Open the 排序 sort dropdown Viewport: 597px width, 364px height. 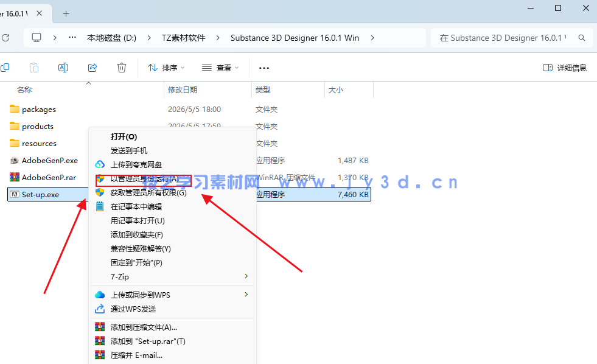pyautogui.click(x=166, y=68)
